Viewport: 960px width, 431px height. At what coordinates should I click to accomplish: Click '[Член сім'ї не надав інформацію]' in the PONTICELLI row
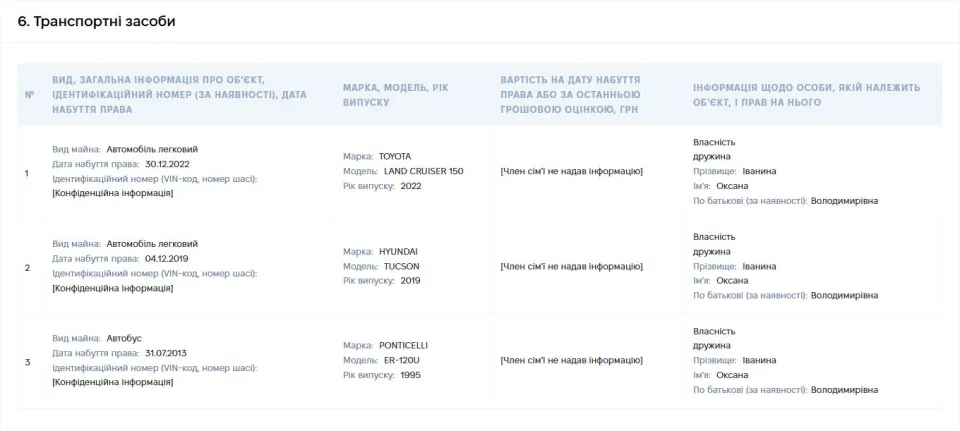click(x=571, y=361)
